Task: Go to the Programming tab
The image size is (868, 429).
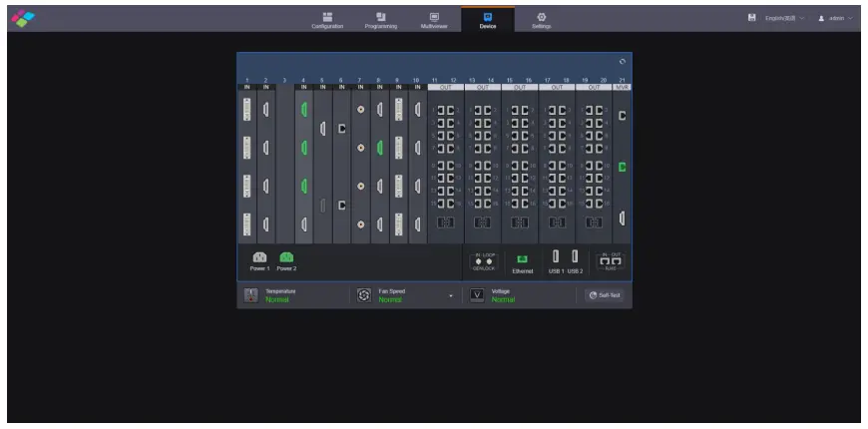Action: pyautogui.click(x=380, y=20)
